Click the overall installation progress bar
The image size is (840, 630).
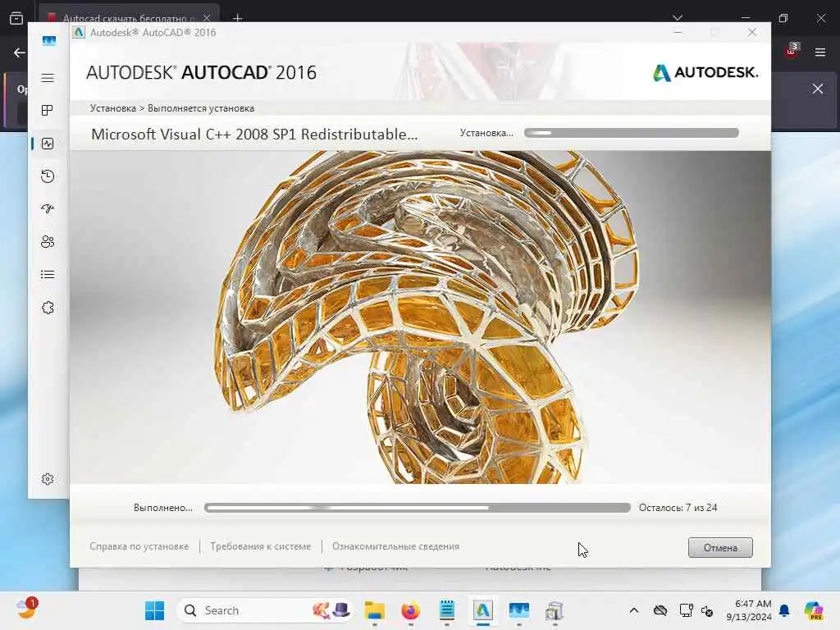[x=417, y=508]
